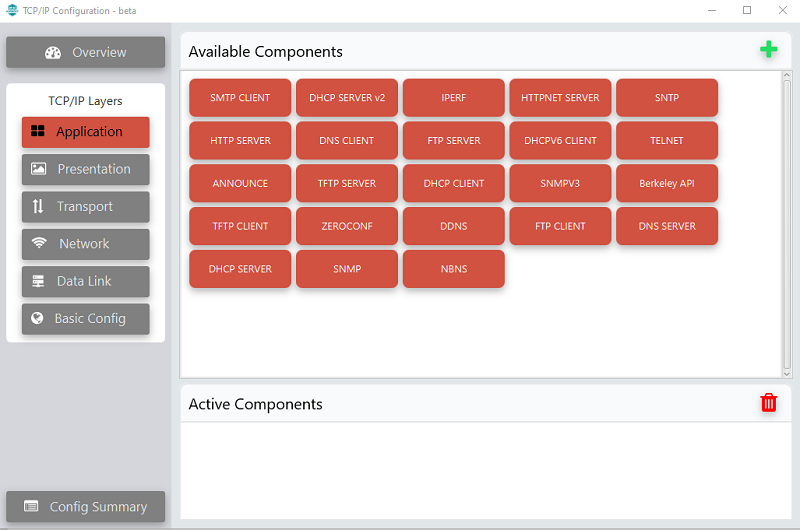The height and width of the screenshot is (530, 800).
Task: Select the NBNS component
Action: click(x=454, y=269)
